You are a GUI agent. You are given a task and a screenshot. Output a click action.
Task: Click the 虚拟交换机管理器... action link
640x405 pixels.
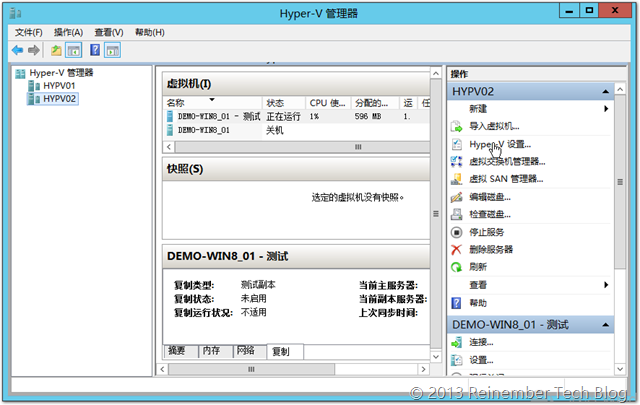point(507,162)
